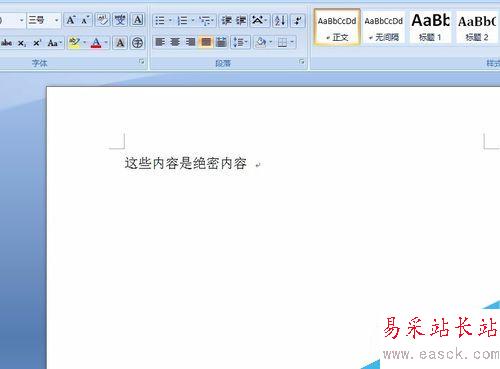Open the Change Case (Aa) menu
The height and width of the screenshot is (369, 500).
(x=55, y=43)
